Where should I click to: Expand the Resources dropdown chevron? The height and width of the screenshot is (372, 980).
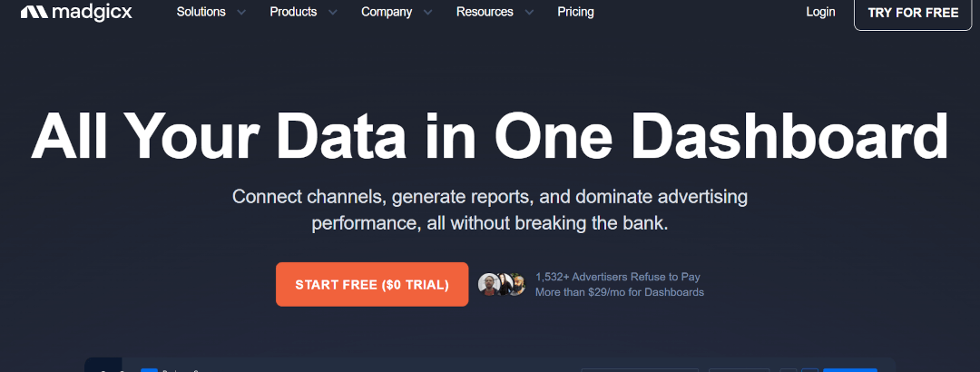point(529,13)
